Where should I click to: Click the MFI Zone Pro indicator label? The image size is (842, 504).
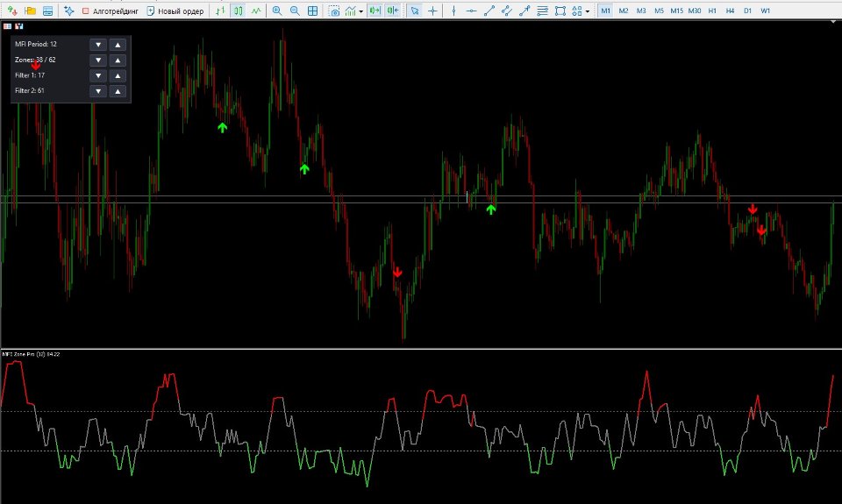point(32,354)
